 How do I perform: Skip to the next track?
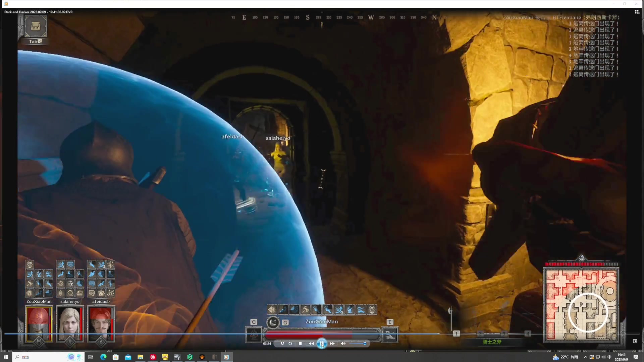332,344
